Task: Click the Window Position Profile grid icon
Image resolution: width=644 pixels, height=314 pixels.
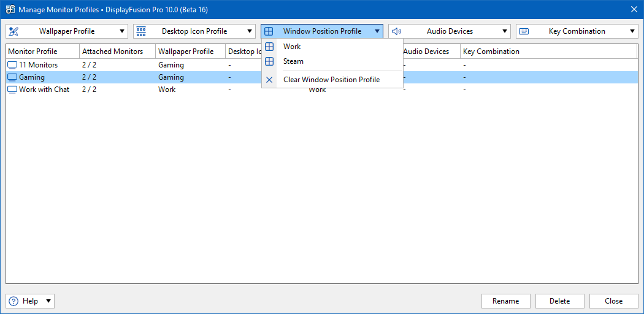Action: (269, 31)
